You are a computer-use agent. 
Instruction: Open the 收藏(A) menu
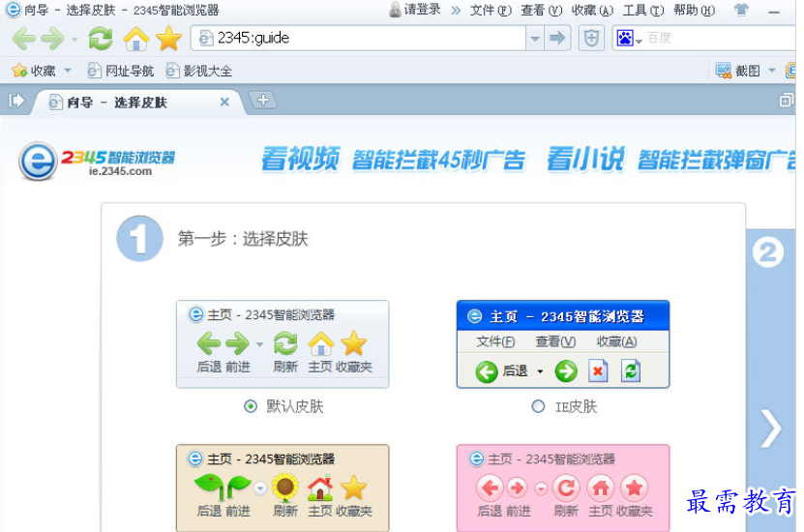(592, 11)
